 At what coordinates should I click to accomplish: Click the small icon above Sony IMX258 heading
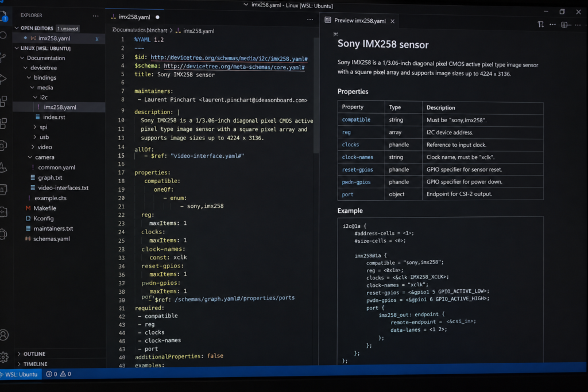335,34
